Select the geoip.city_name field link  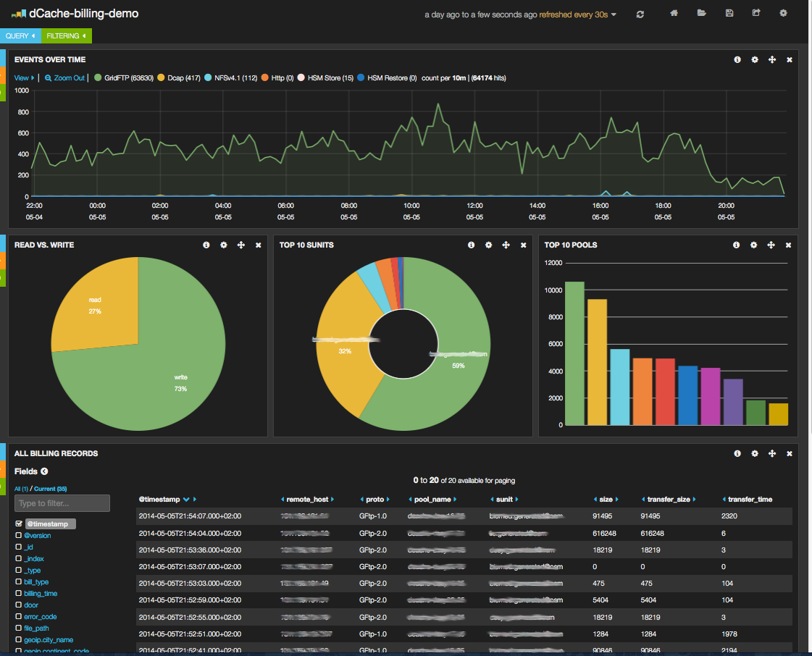[x=48, y=640]
